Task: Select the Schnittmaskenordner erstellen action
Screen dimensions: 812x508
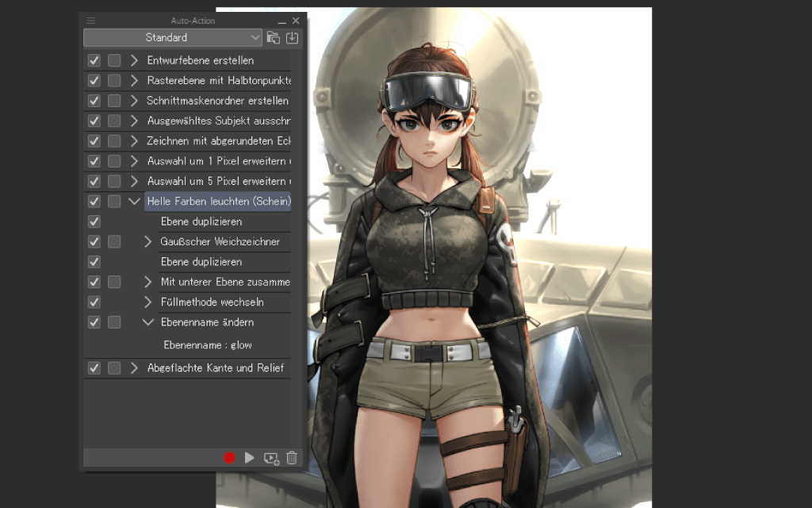Action: 217,101
